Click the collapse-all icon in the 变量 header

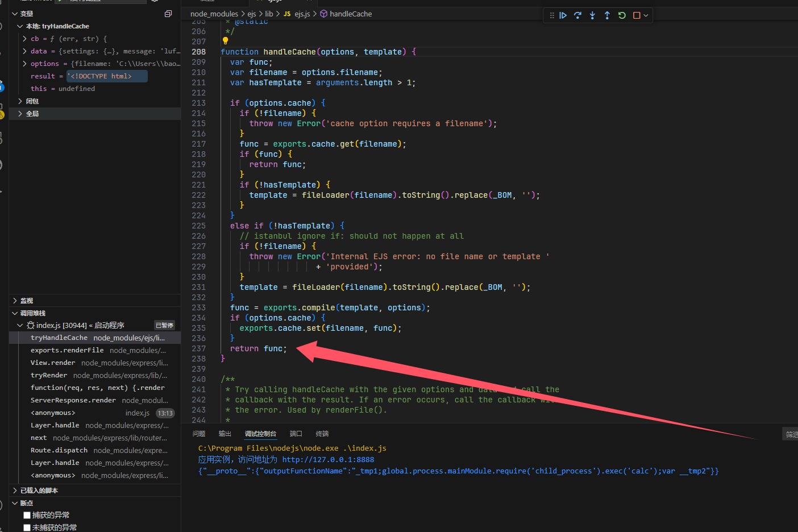point(168,14)
